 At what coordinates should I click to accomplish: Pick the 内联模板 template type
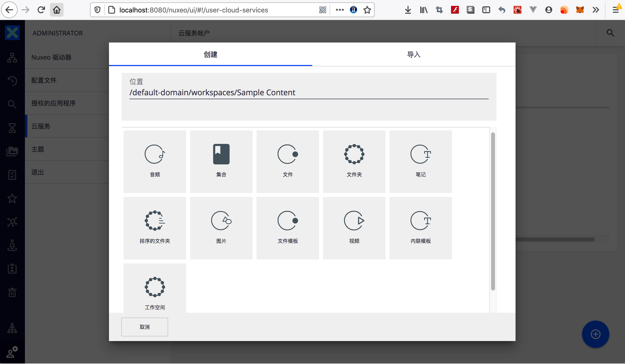point(421,228)
